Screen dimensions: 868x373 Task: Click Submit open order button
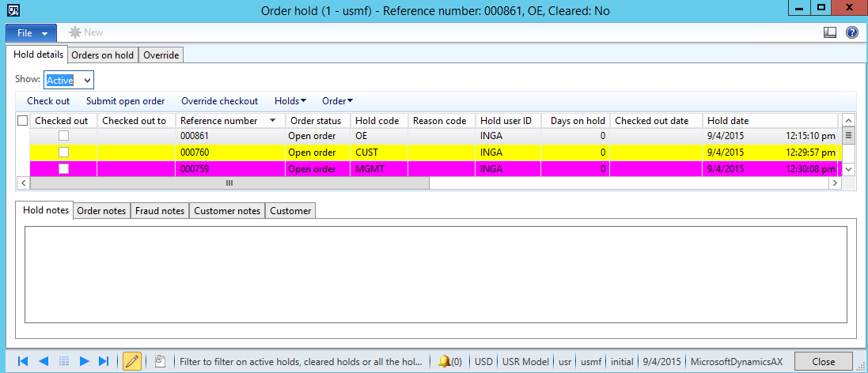click(126, 101)
